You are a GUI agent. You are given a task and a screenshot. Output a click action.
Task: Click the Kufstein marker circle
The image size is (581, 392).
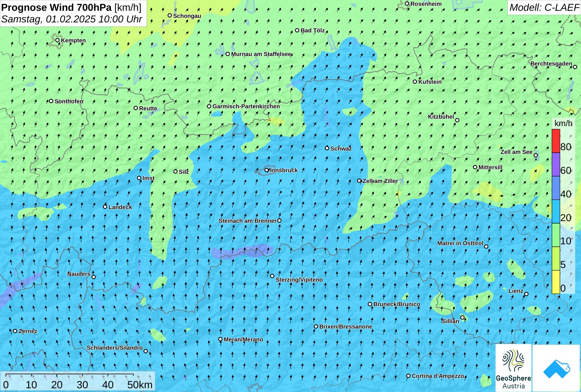415,82
